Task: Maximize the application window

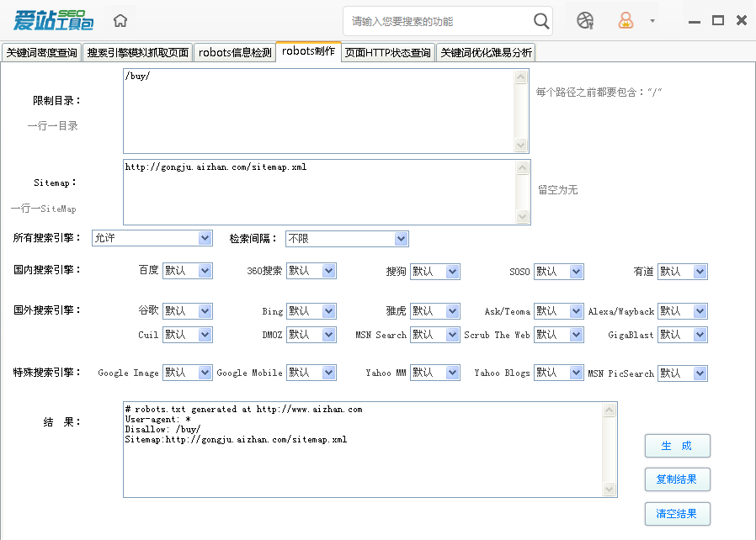Action: (x=718, y=20)
